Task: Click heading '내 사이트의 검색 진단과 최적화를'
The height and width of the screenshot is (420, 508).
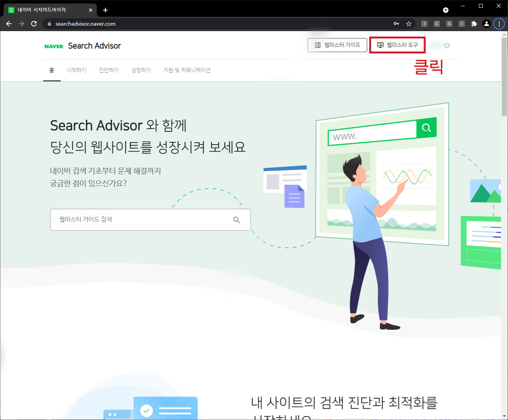Action: click(x=344, y=402)
